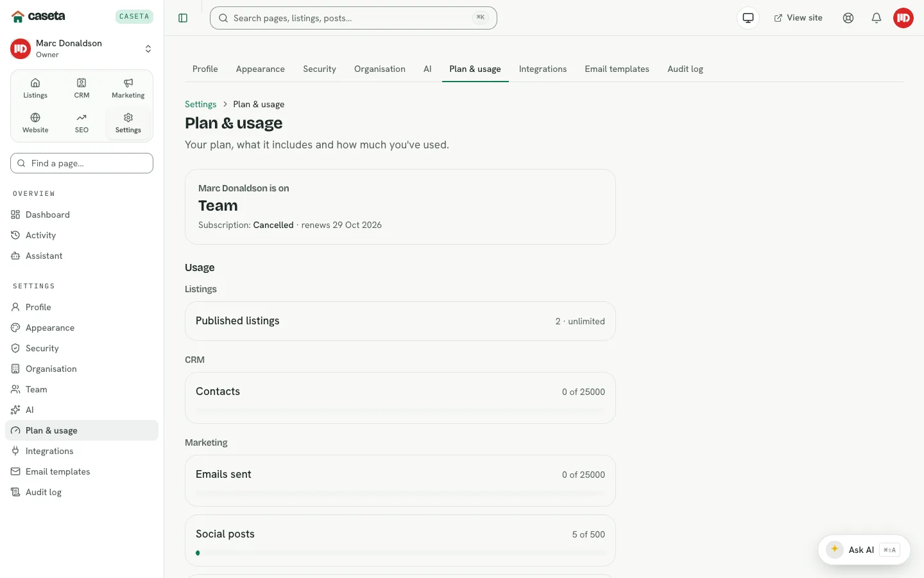This screenshot has width=924, height=578.
Task: Open Activity page in sidebar
Action: coord(82,235)
